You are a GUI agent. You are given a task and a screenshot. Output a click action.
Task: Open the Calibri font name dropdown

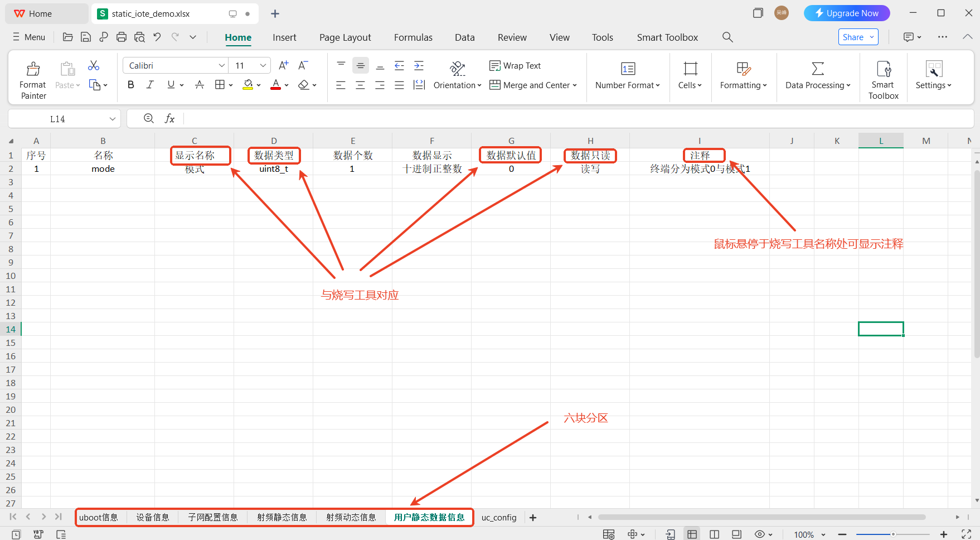[x=222, y=65]
